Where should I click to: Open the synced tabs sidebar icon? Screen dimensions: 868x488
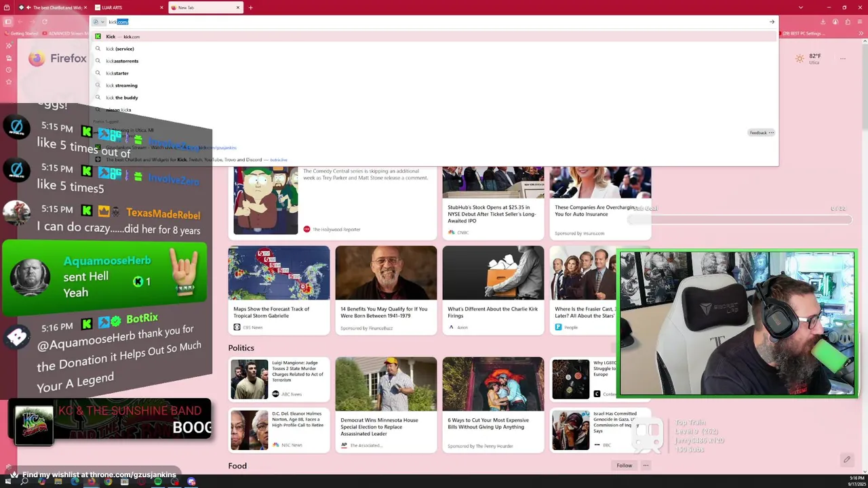tap(8, 58)
